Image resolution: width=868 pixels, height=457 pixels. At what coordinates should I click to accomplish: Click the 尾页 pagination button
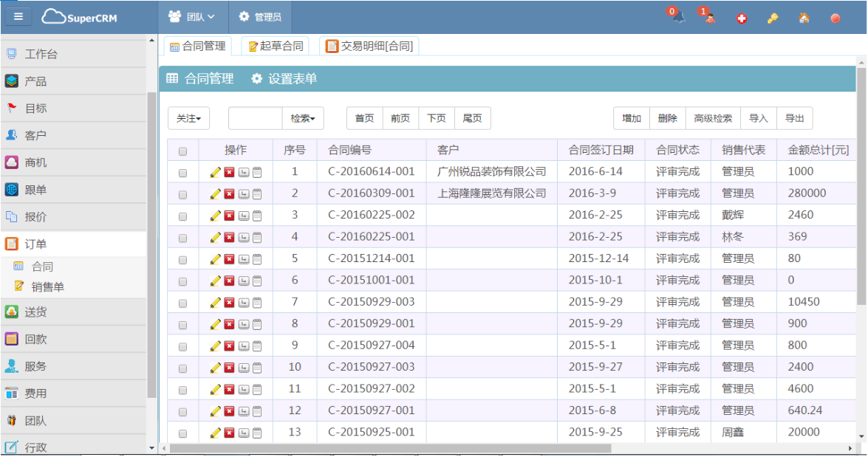point(473,118)
